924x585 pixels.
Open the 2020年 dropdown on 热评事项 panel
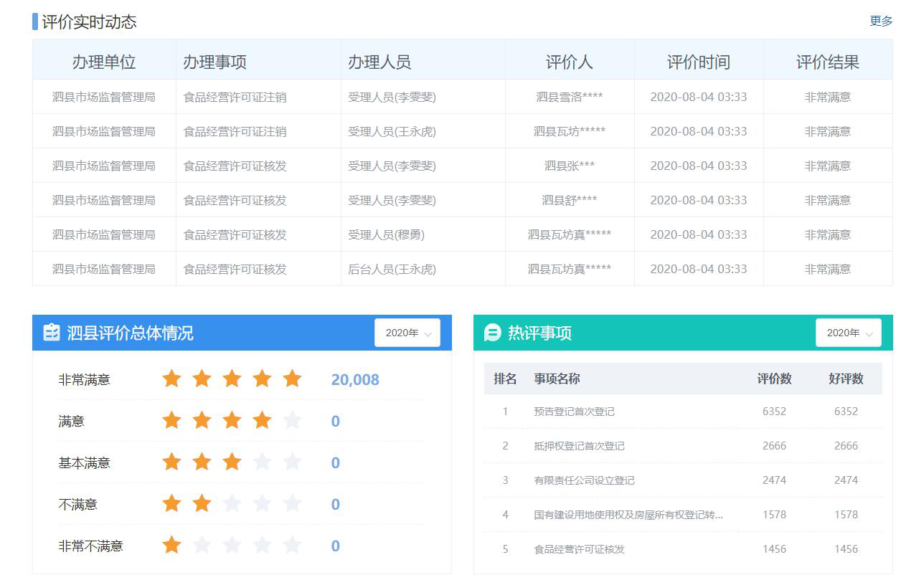coord(848,332)
